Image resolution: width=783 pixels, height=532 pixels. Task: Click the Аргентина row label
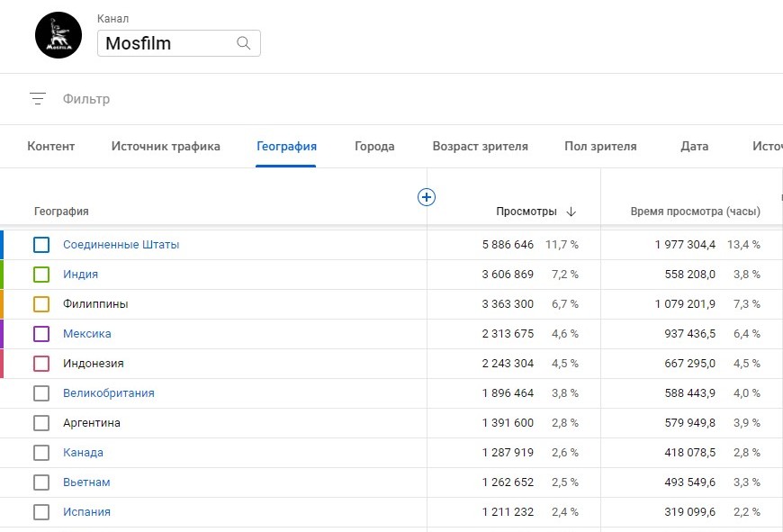tap(92, 422)
